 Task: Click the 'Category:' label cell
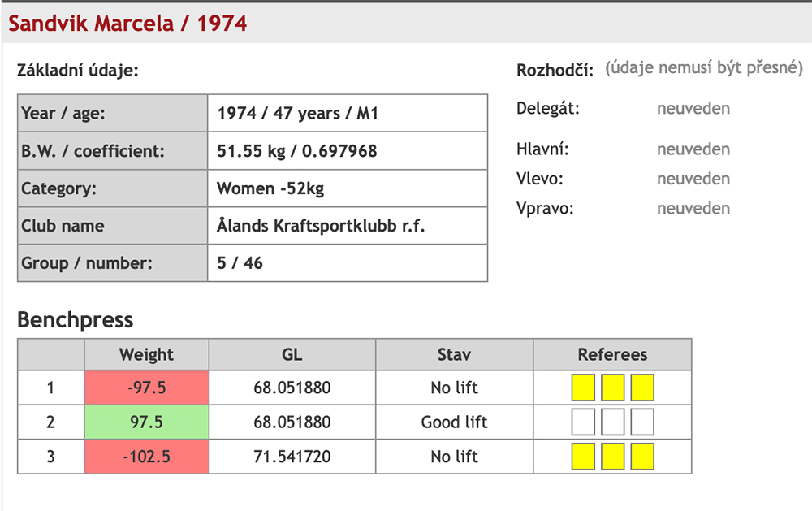pyautogui.click(x=112, y=188)
